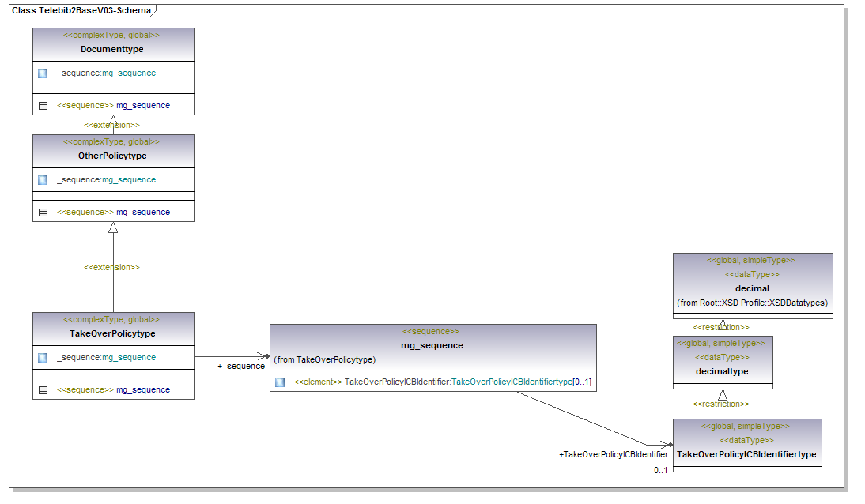Screen dimensions: 865x504
Task: Select the TakeOverPolicytype class name
Action: 112,333
